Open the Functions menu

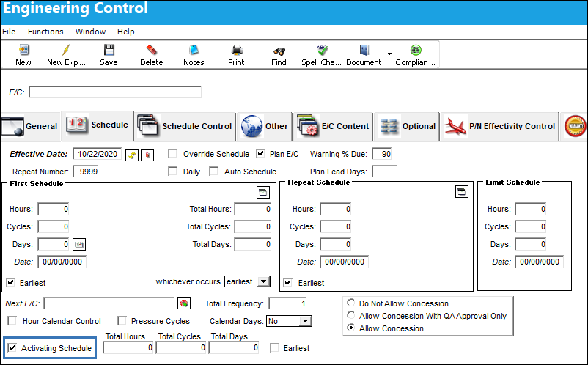pos(45,32)
